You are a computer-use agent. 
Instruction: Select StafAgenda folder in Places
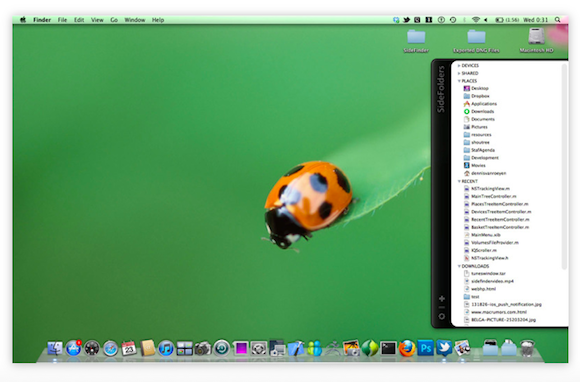[x=479, y=150]
